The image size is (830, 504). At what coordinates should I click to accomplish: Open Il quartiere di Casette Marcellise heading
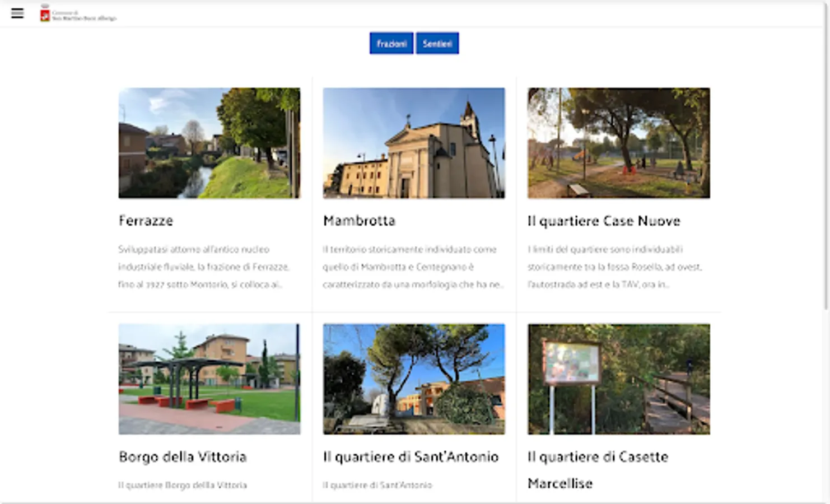(x=598, y=470)
